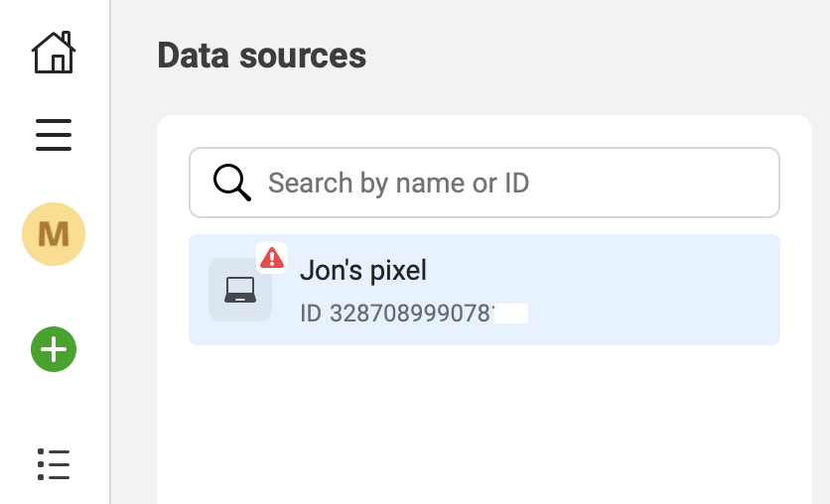Viewport: 830px width, 504px height.
Task: Click the placeholder text in the search box
Action: point(398,183)
